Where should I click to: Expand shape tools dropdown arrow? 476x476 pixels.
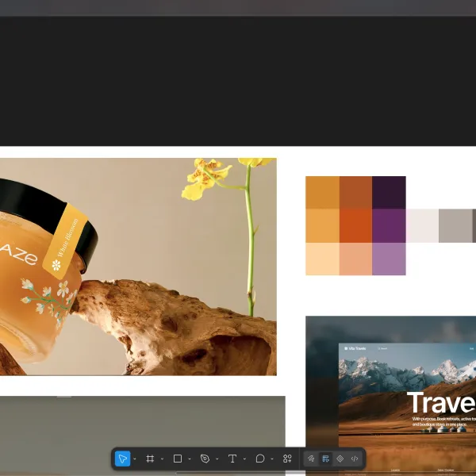click(190, 459)
